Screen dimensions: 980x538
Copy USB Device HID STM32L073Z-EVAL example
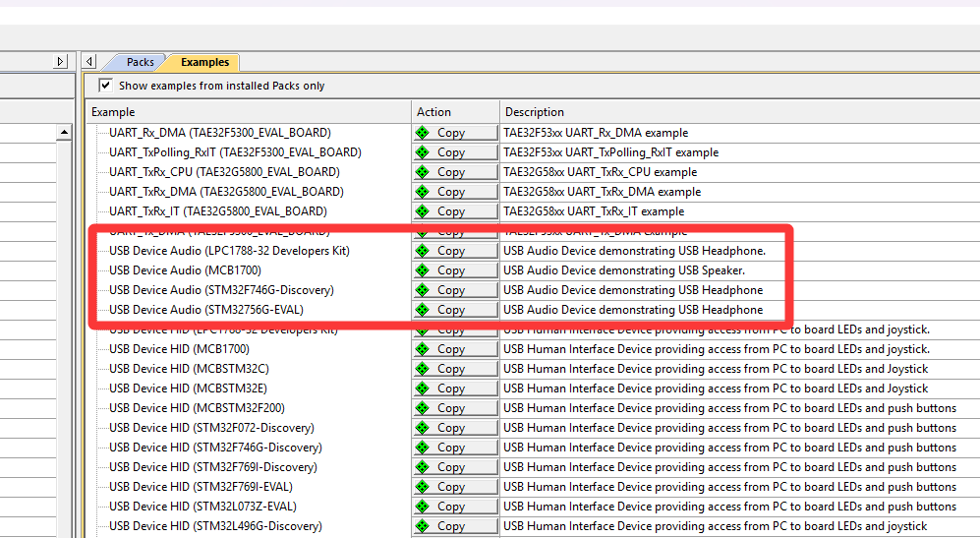point(456,507)
